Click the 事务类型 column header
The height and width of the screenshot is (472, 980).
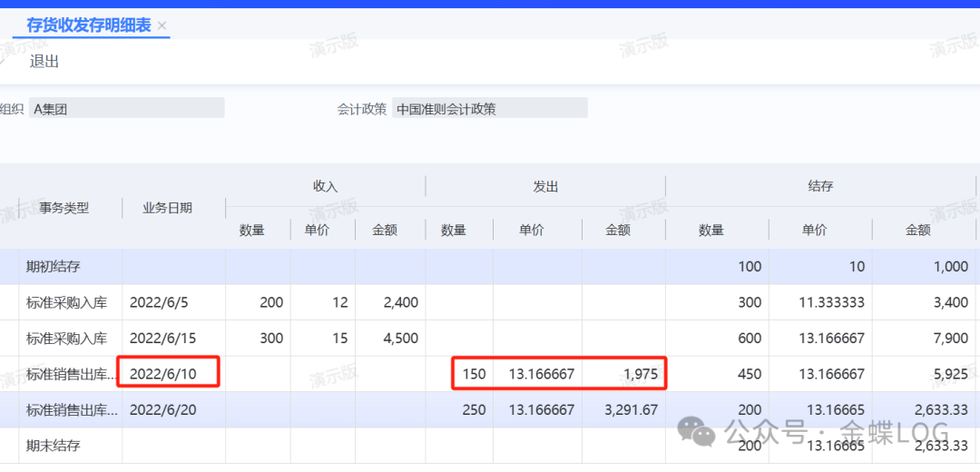[64, 208]
